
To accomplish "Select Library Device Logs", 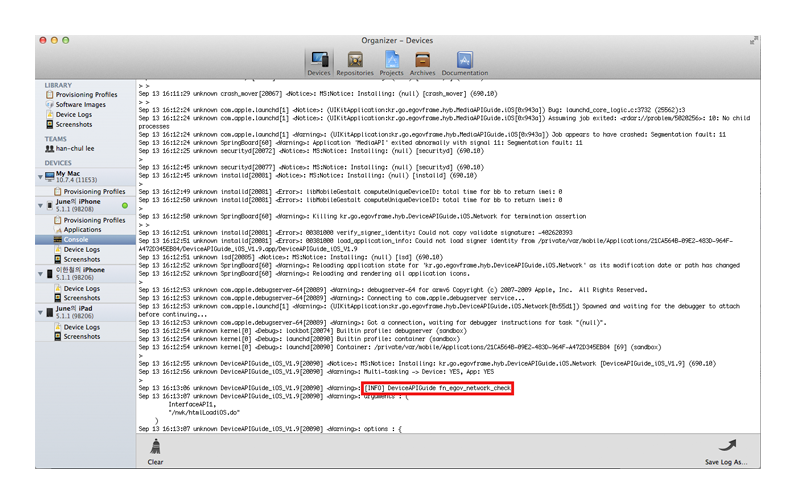I will (x=75, y=114).
